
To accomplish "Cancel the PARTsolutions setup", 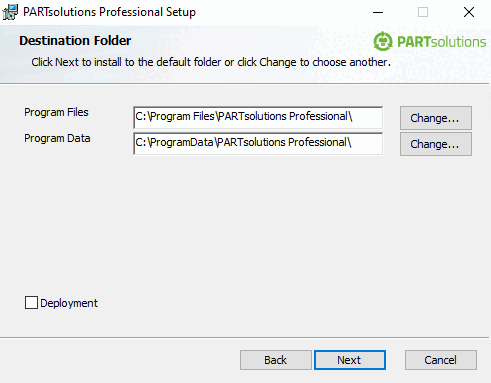I will [x=441, y=360].
